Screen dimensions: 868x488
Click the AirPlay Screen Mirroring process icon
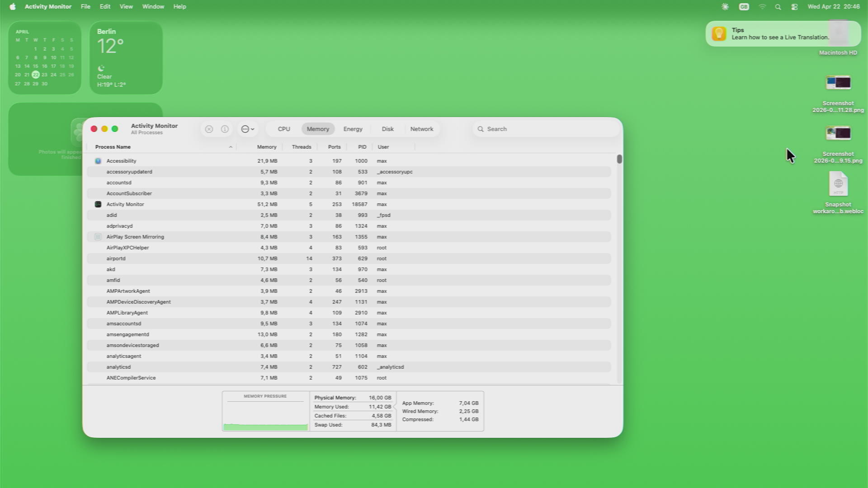(x=98, y=236)
